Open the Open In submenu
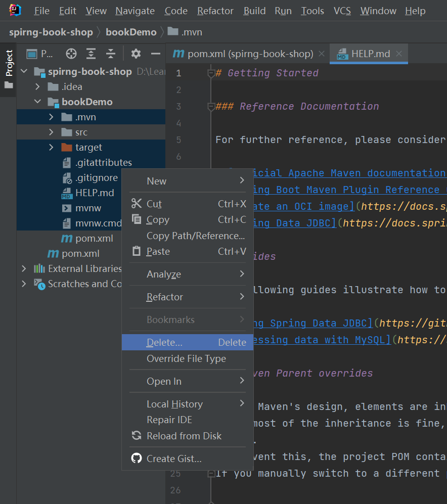 click(188, 381)
